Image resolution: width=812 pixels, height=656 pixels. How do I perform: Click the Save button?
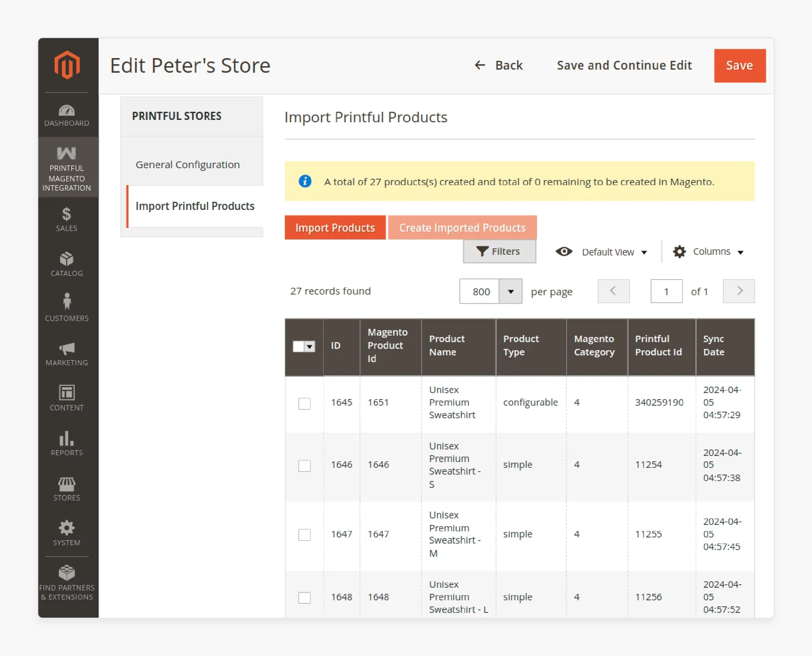[x=740, y=65]
